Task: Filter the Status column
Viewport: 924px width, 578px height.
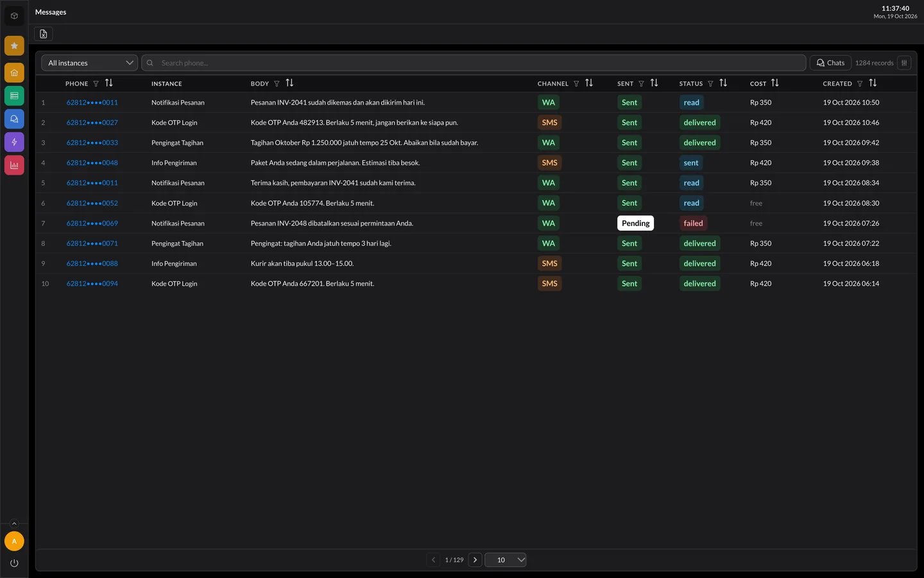Action: click(x=710, y=83)
